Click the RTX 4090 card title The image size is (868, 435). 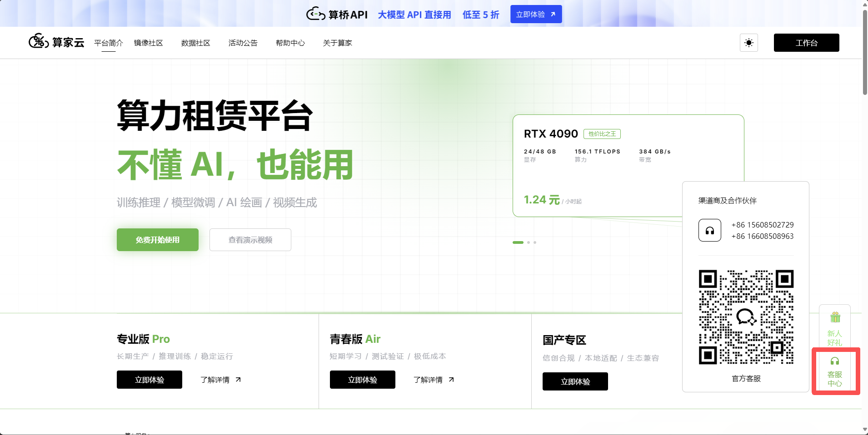coord(551,133)
